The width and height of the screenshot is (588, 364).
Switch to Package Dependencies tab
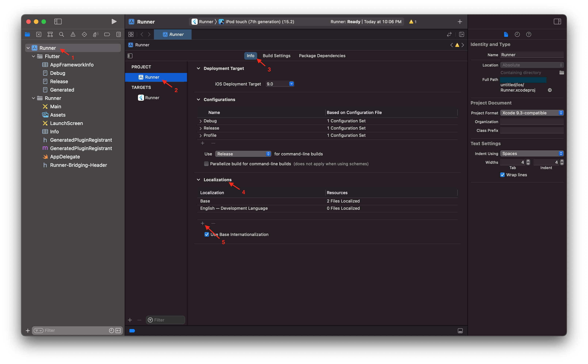[x=322, y=56]
